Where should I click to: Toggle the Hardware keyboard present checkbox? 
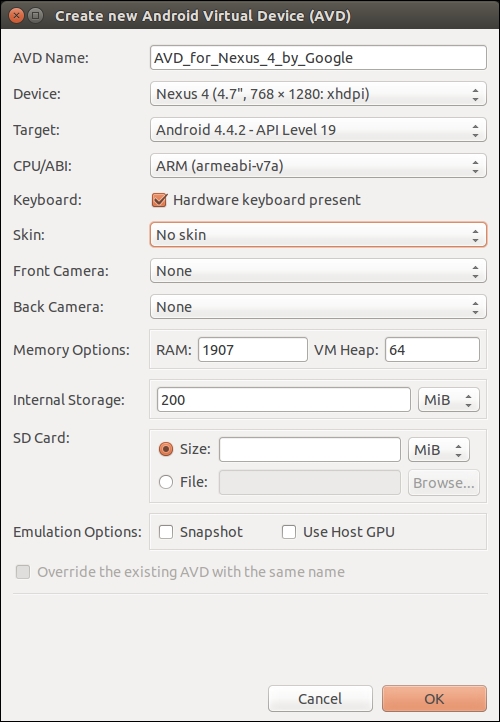pyautogui.click(x=159, y=200)
